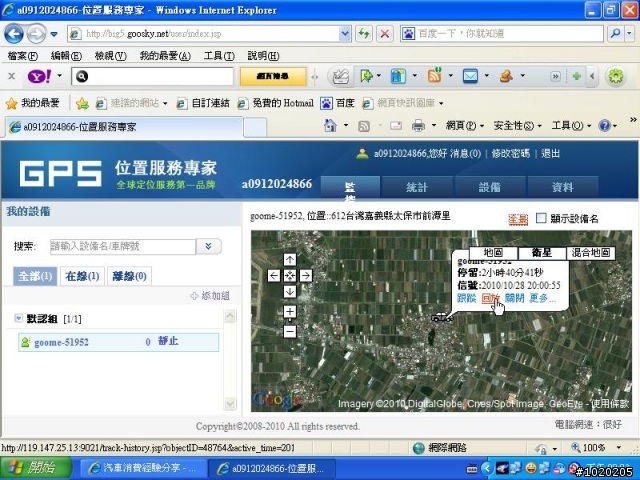640x480 pixels.
Task: Select the 離線(0) device filter tab
Action: [129, 276]
